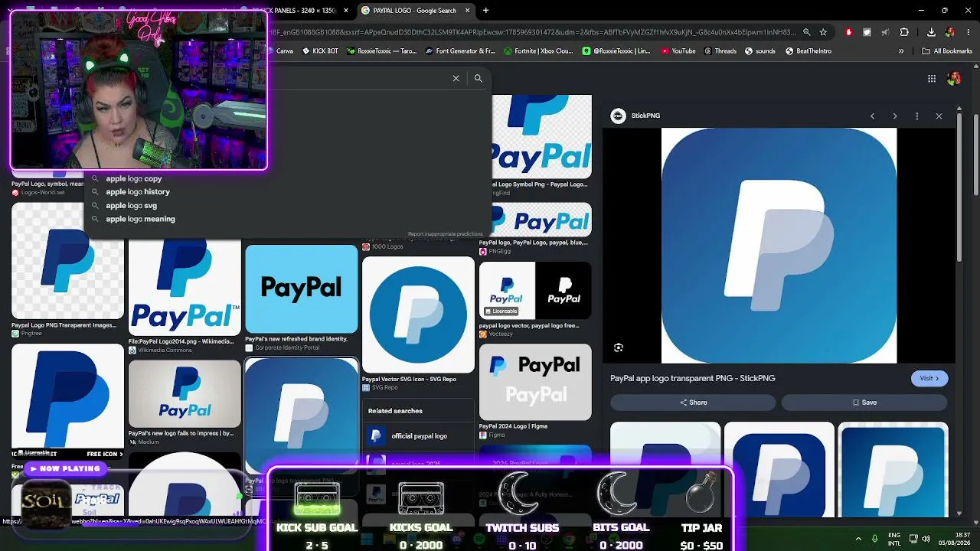Open the Chrome three-dot menu
Viewport: 980px width, 551px height.
coord(968,32)
